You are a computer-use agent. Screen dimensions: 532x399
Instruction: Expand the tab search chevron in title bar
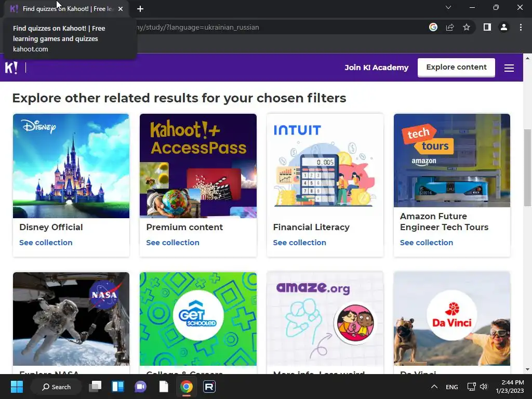click(448, 7)
